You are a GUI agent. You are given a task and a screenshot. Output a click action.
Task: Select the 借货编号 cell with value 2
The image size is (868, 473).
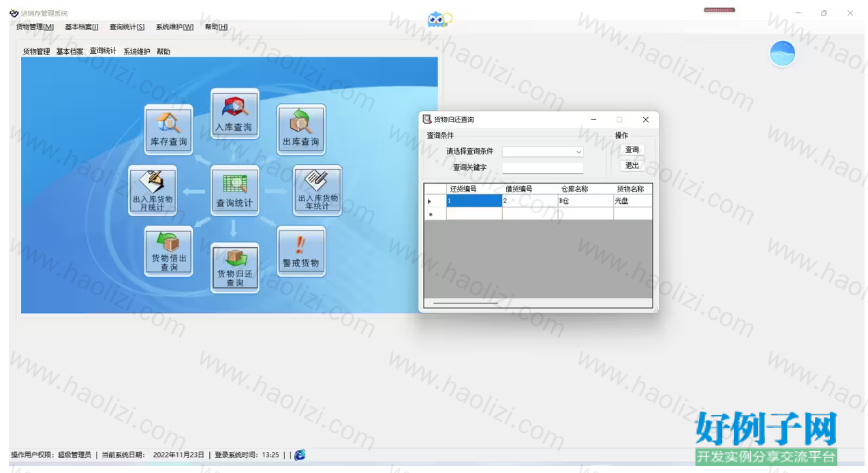530,201
